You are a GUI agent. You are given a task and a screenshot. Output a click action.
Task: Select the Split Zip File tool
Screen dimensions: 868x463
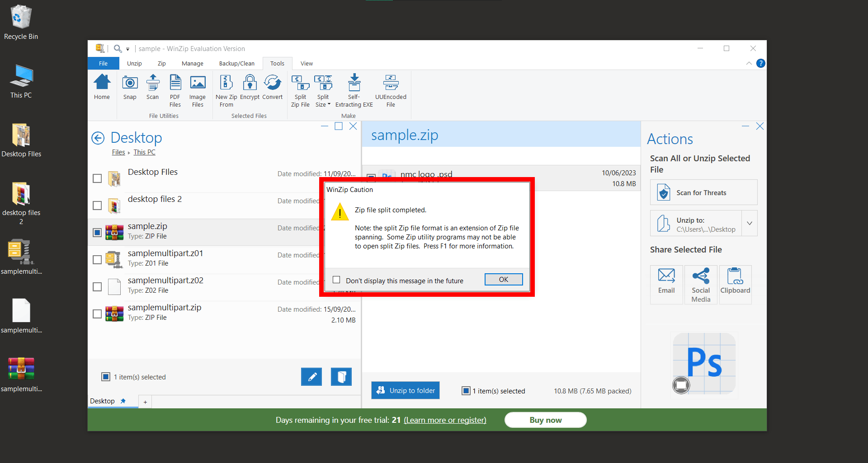coord(300,89)
